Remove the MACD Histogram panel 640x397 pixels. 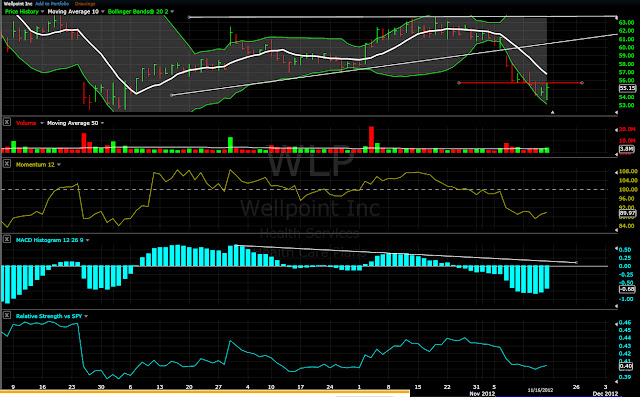click(7, 240)
